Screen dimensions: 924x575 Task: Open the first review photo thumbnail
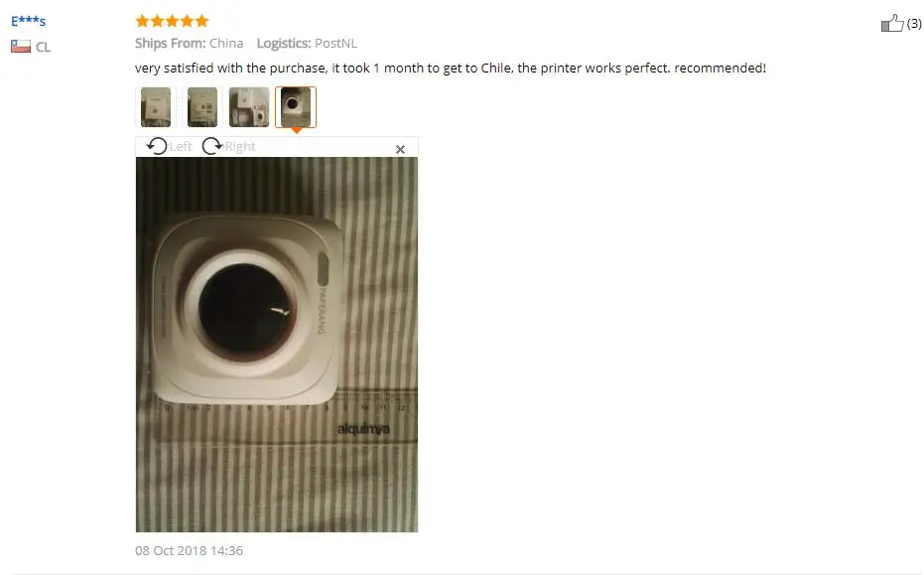[x=156, y=106]
